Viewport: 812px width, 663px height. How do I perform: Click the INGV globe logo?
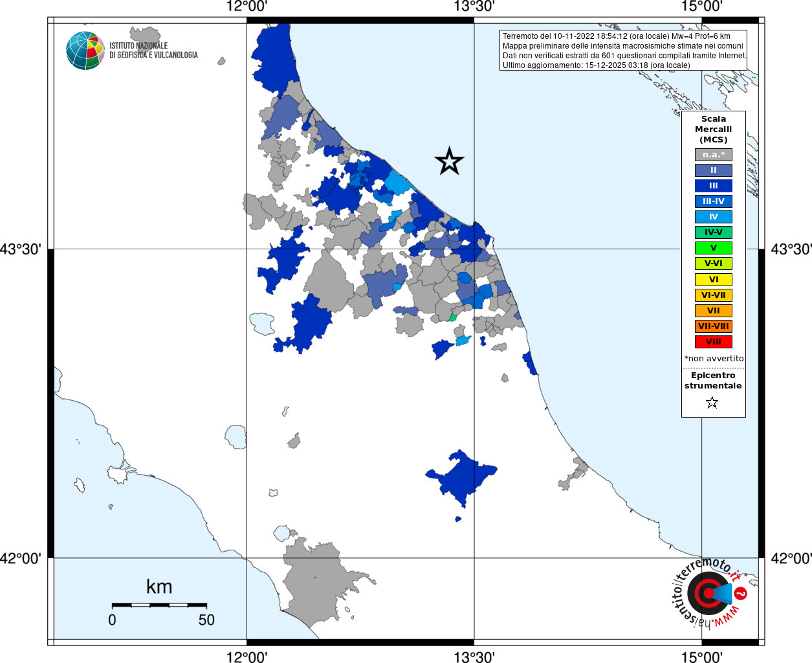pos(85,51)
